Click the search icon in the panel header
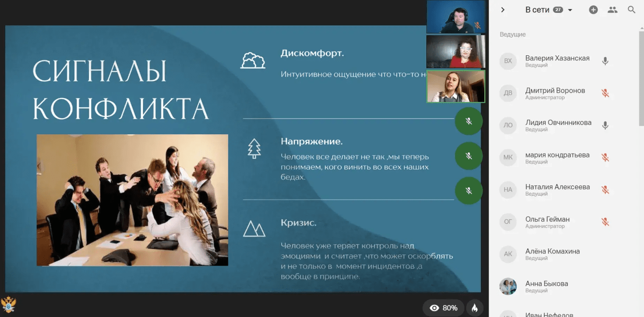This screenshot has width=644, height=317. point(632,9)
